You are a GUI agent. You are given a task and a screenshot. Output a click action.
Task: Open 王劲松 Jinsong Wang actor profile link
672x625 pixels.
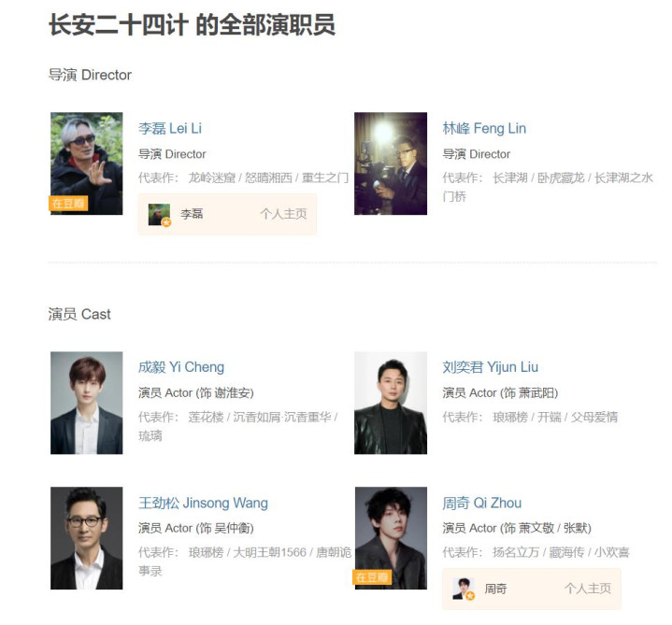point(203,503)
